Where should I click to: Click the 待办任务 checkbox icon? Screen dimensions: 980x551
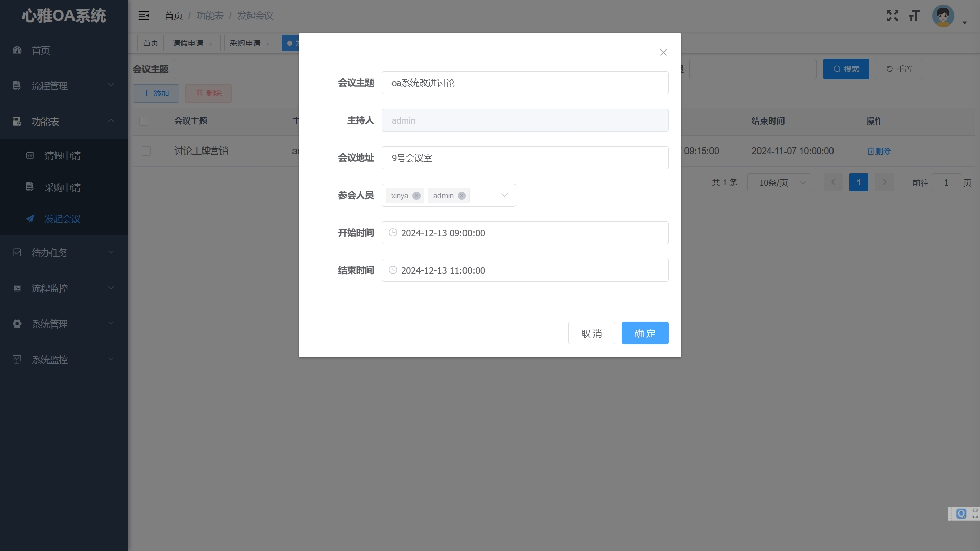17,253
